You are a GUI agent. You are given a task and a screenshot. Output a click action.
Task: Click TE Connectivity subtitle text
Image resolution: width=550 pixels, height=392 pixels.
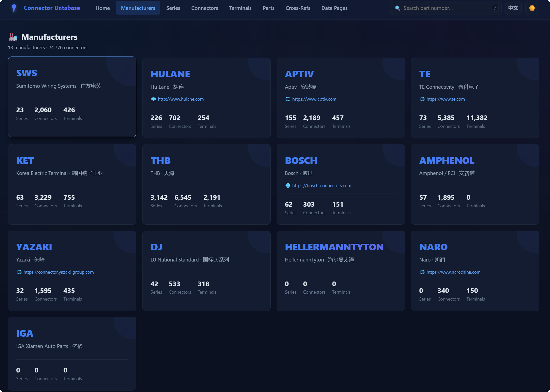tap(449, 87)
